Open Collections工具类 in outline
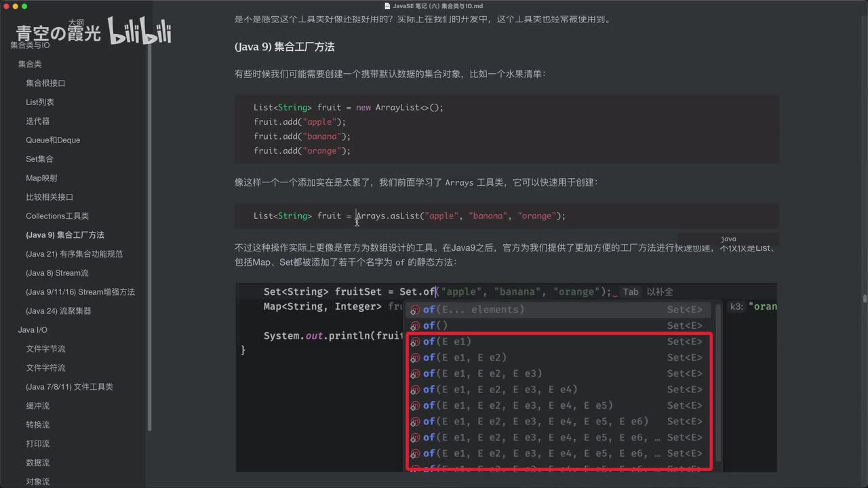Viewport: 868px width, 488px height. click(58, 216)
